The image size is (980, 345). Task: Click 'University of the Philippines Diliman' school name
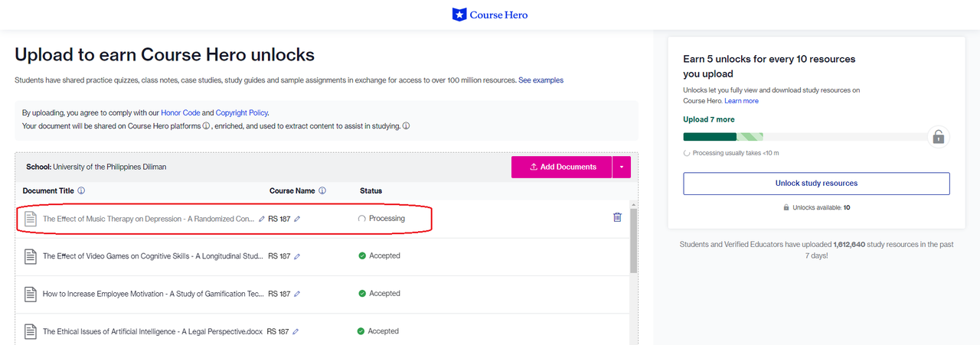click(109, 167)
